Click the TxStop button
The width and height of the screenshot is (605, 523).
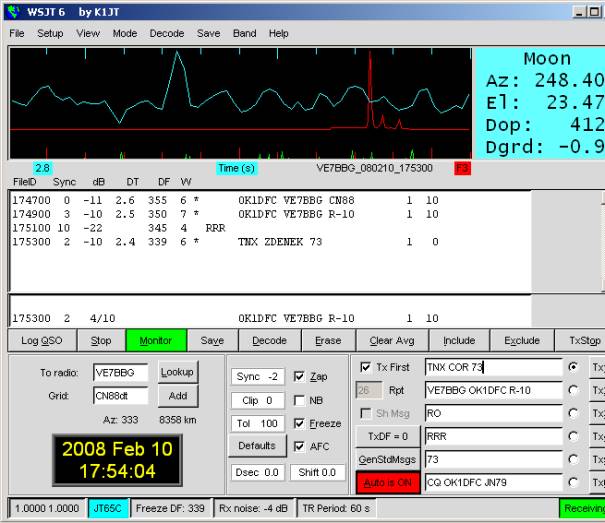pyautogui.click(x=580, y=340)
